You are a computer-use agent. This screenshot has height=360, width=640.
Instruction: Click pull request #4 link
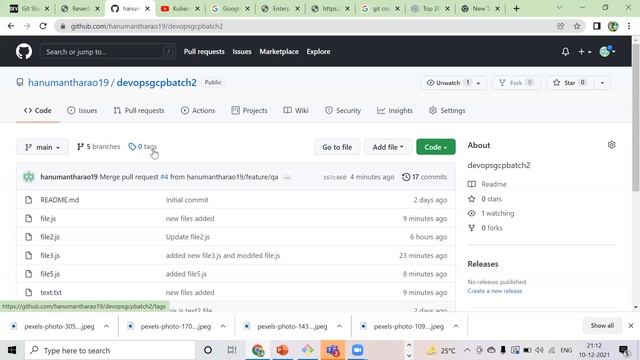(164, 177)
